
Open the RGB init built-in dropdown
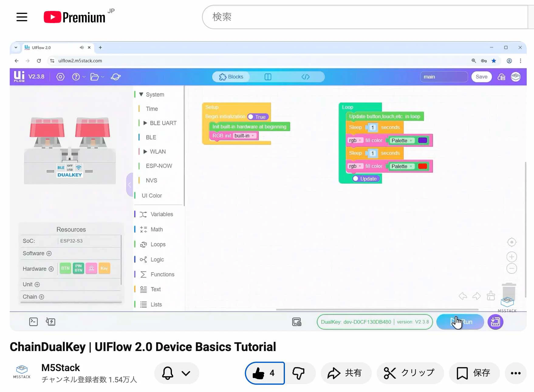(244, 136)
